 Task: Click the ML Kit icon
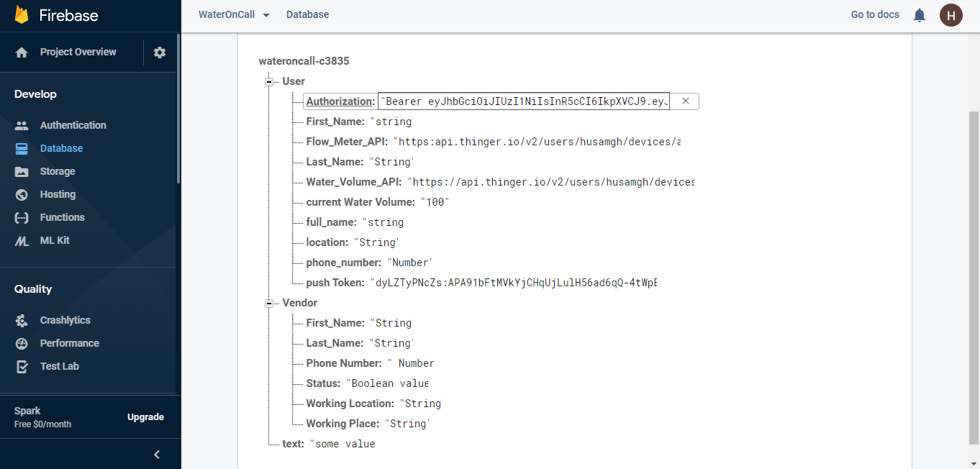tap(22, 240)
